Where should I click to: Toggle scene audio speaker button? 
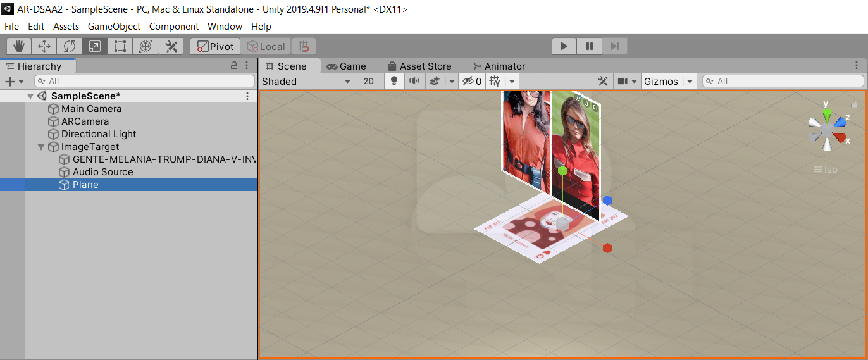click(414, 81)
